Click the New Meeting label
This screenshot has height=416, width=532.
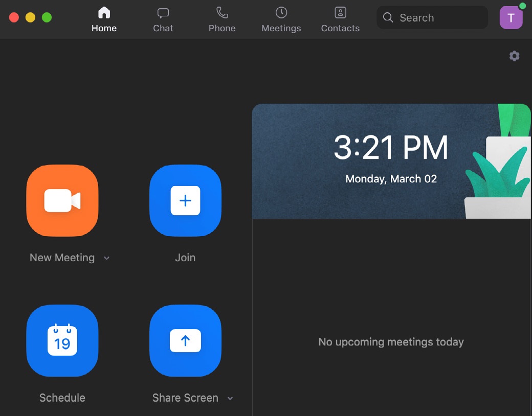[62, 258]
